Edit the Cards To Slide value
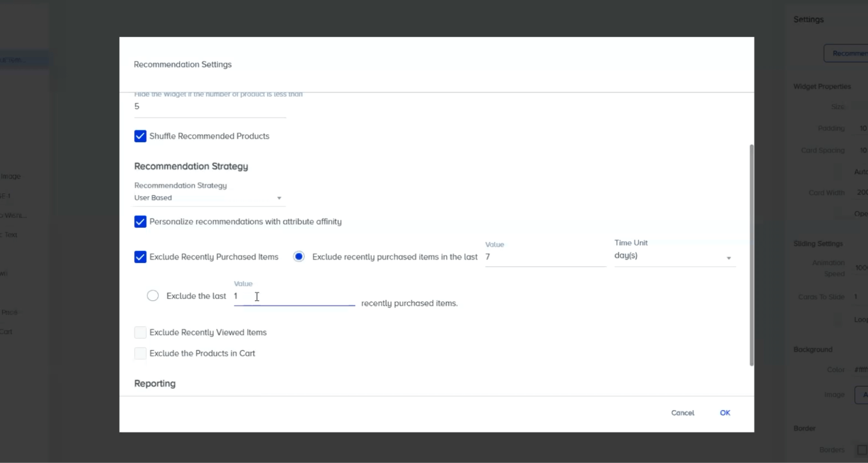The image size is (868, 463). [858, 297]
